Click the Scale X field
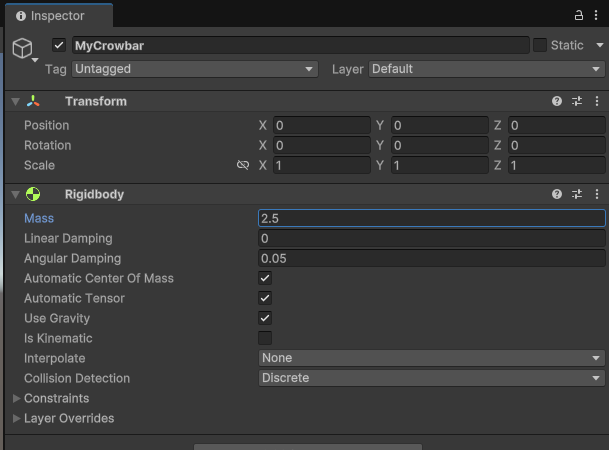The height and width of the screenshot is (450, 609). (x=322, y=165)
